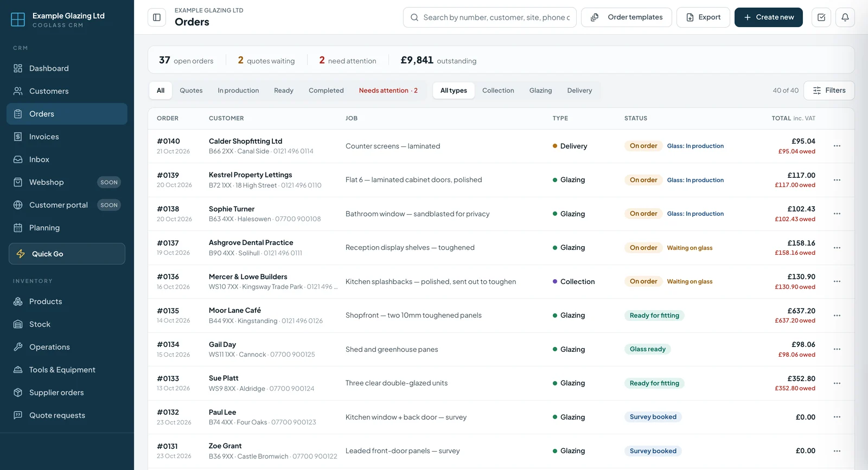Image resolution: width=868 pixels, height=470 pixels.
Task: Open row menu for order #0137
Action: (837, 248)
